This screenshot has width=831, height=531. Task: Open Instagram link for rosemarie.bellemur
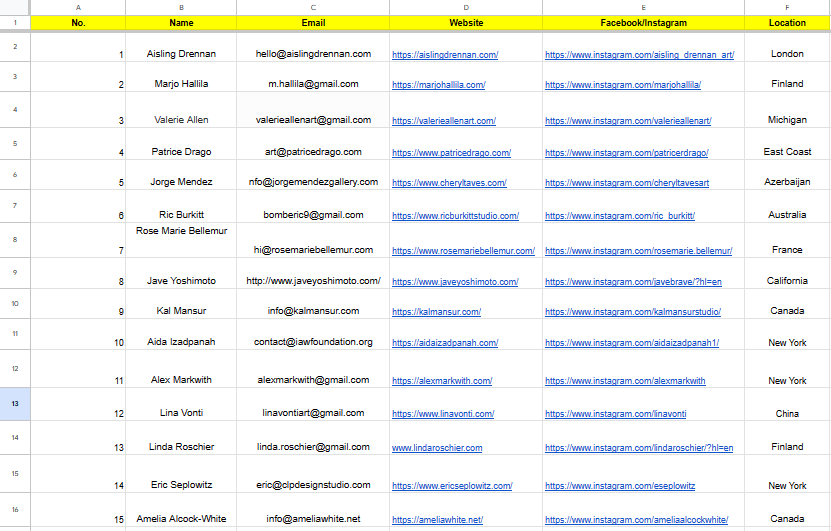(638, 251)
